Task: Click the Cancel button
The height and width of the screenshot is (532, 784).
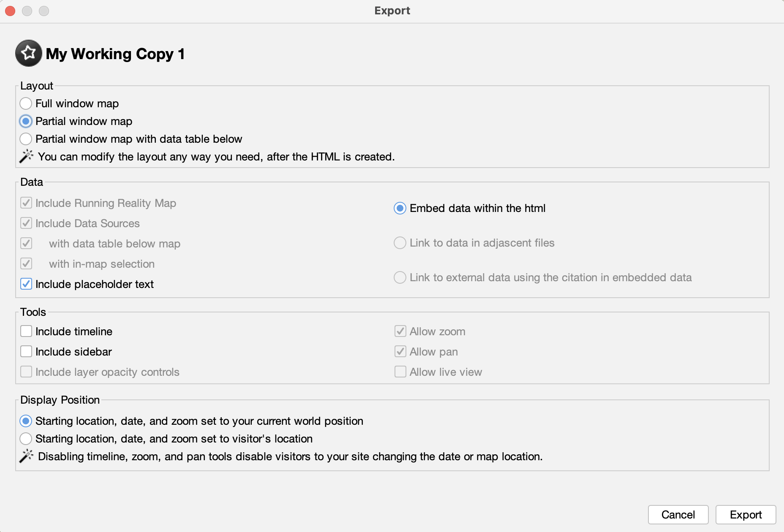Action: coord(678,514)
